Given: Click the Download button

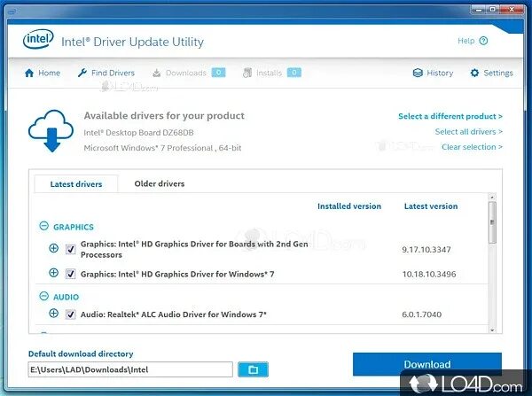Looking at the screenshot, I should click(427, 364).
